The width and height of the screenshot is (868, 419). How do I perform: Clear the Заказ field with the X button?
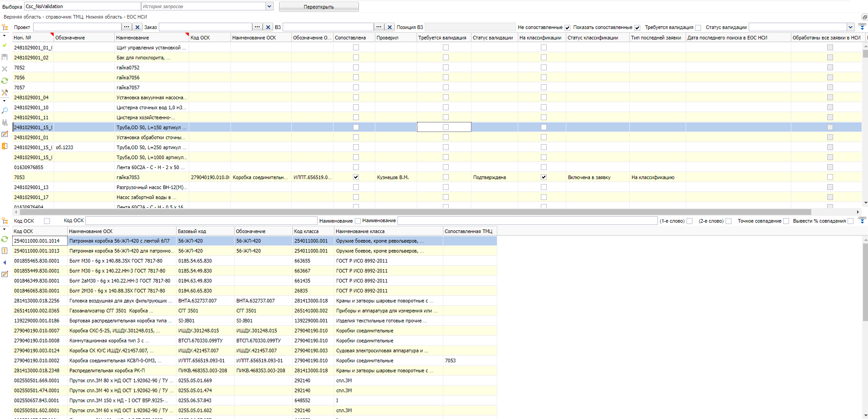coord(268,27)
